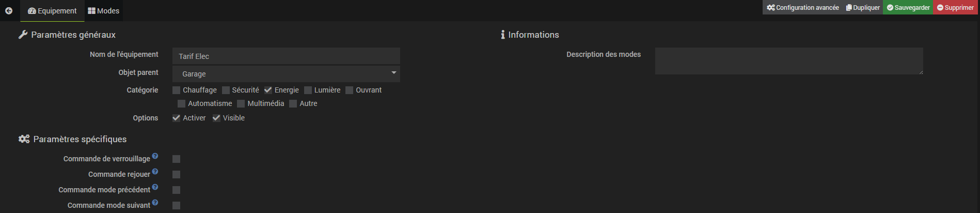Open Configuration avancée settings
Image resolution: width=980 pixels, height=213 pixels.
click(803, 7)
